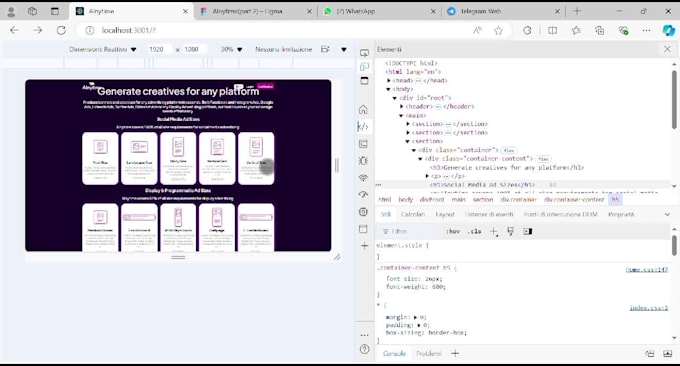
Task: Open the DevTools Welcome home tool
Action: coord(363,109)
